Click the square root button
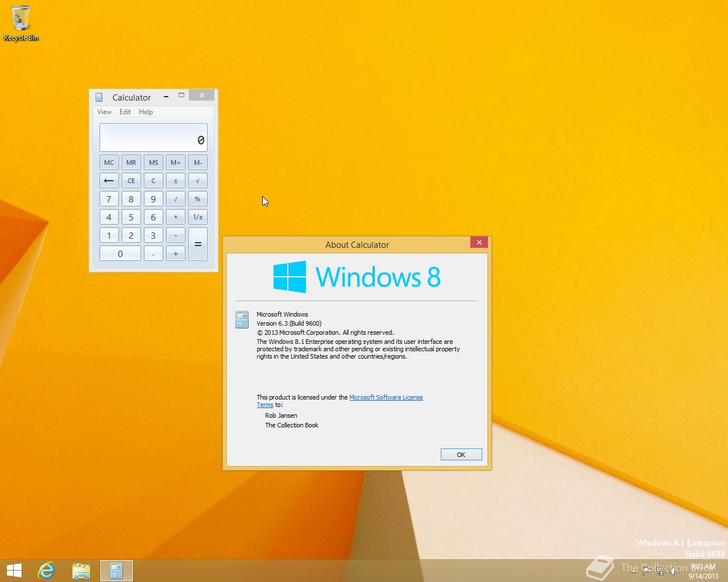 coord(198,181)
